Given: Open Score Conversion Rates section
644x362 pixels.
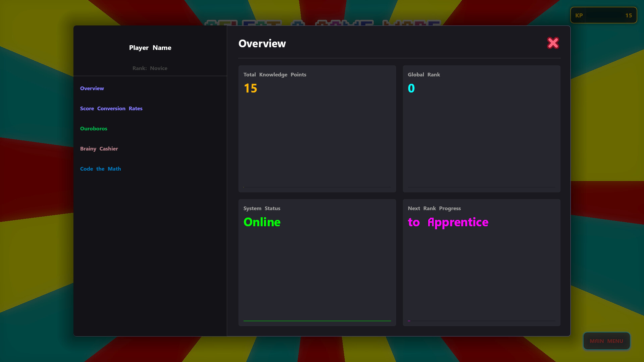Looking at the screenshot, I should click(111, 108).
